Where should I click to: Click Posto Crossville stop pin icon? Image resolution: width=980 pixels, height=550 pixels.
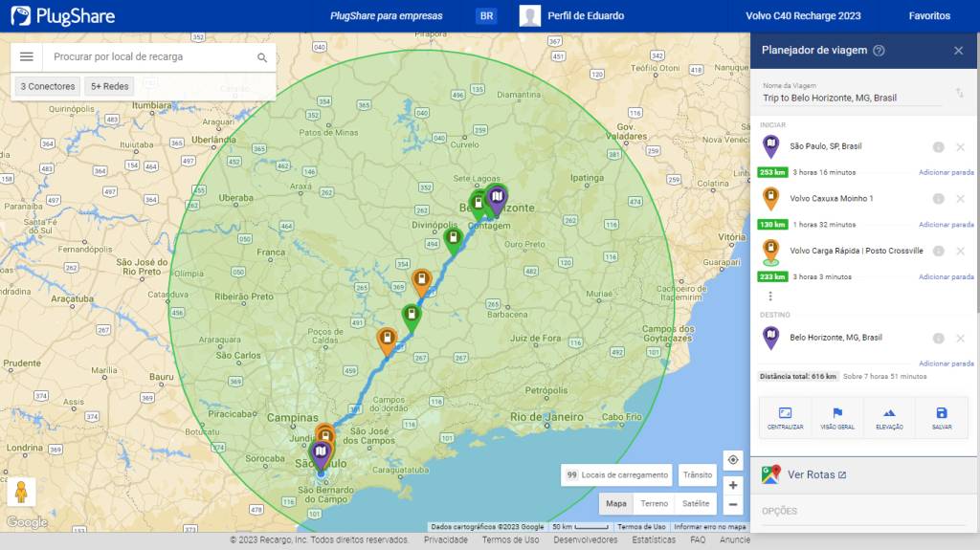click(770, 252)
